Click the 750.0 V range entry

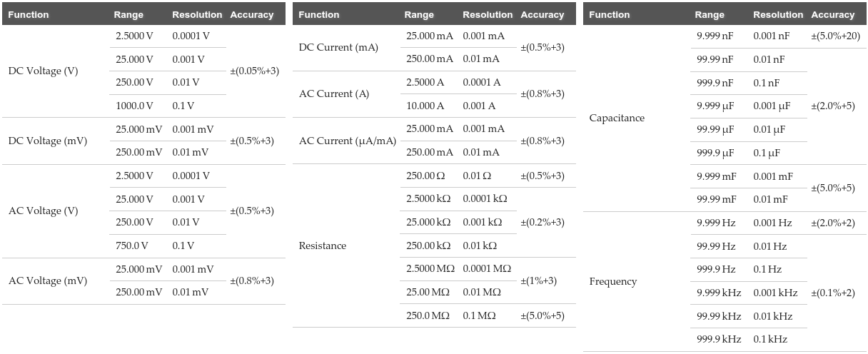point(132,246)
